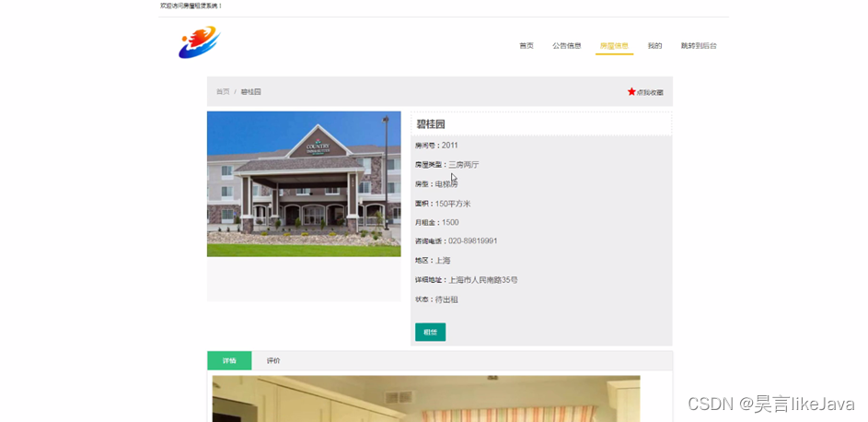This screenshot has width=868, height=422.
Task: Click the room interior detail image
Action: (426, 399)
